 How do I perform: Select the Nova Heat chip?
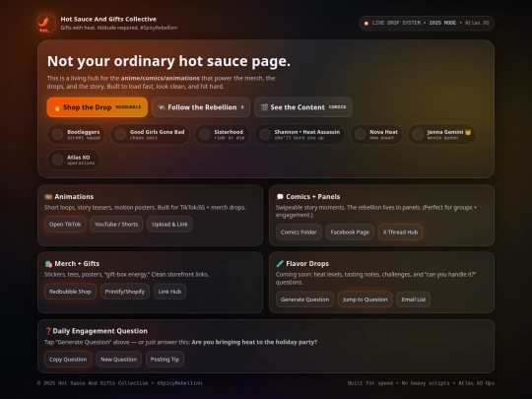click(376, 134)
